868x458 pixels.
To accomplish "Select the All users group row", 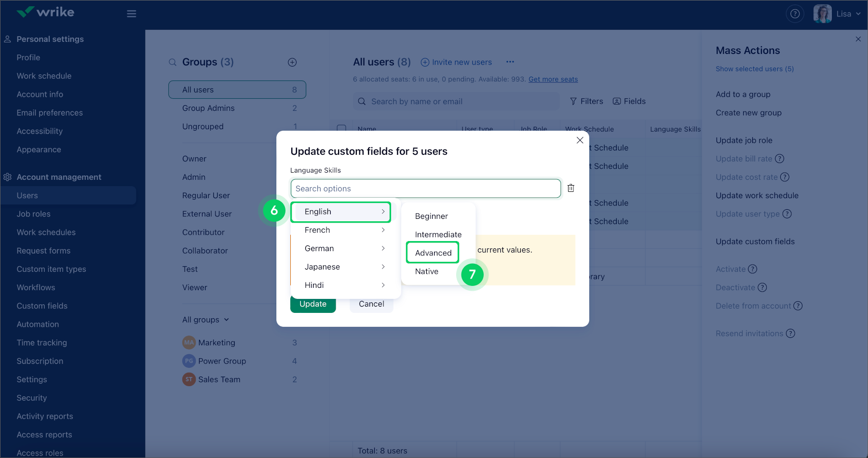I will coord(237,90).
